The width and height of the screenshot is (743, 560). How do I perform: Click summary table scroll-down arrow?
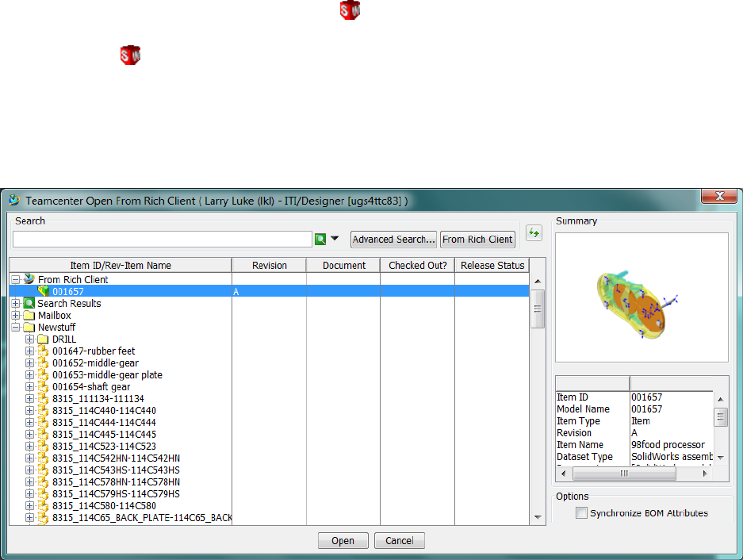point(721,458)
